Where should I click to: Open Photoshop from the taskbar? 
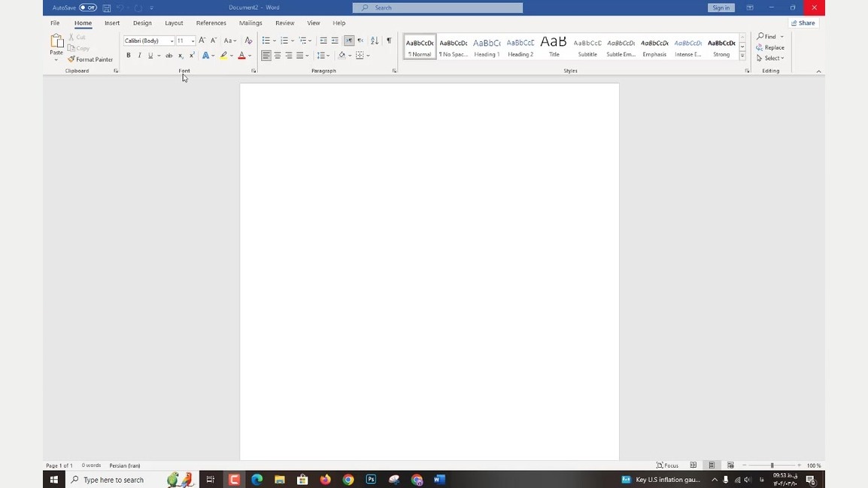371,480
